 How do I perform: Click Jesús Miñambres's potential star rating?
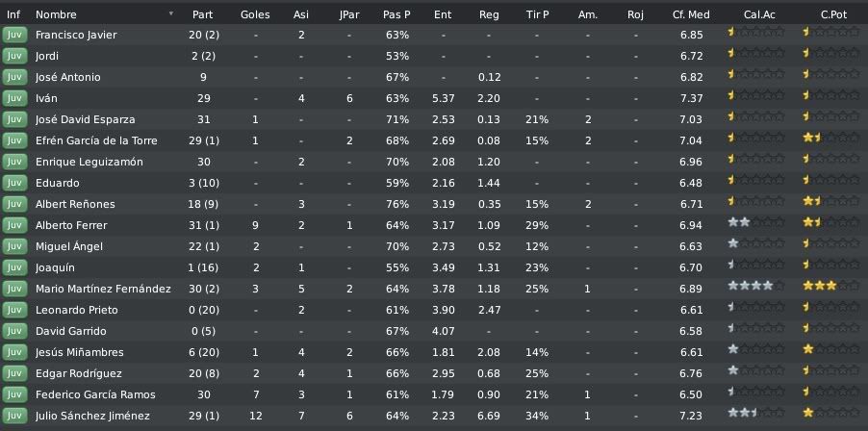coord(831,349)
